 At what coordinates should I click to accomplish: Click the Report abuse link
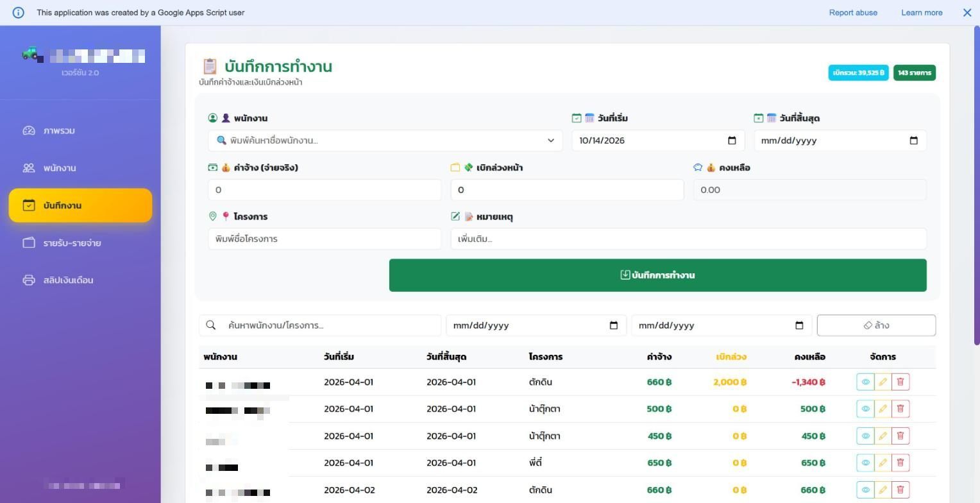[853, 12]
